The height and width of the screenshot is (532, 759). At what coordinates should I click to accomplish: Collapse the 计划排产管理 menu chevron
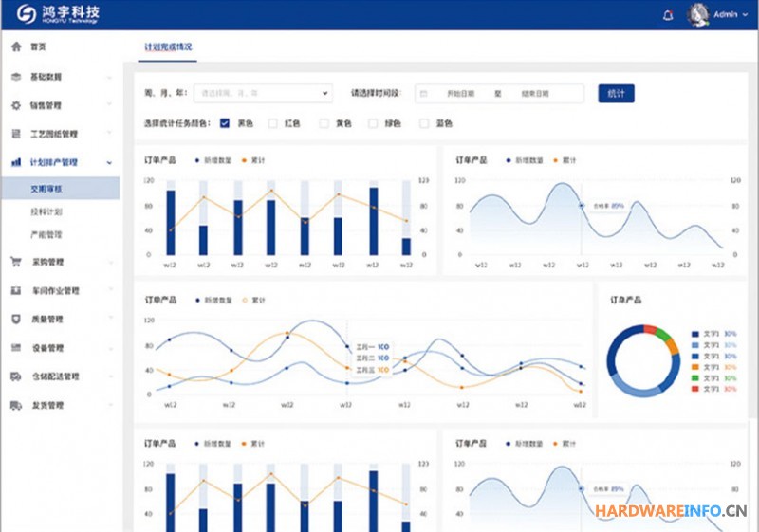coord(109,162)
